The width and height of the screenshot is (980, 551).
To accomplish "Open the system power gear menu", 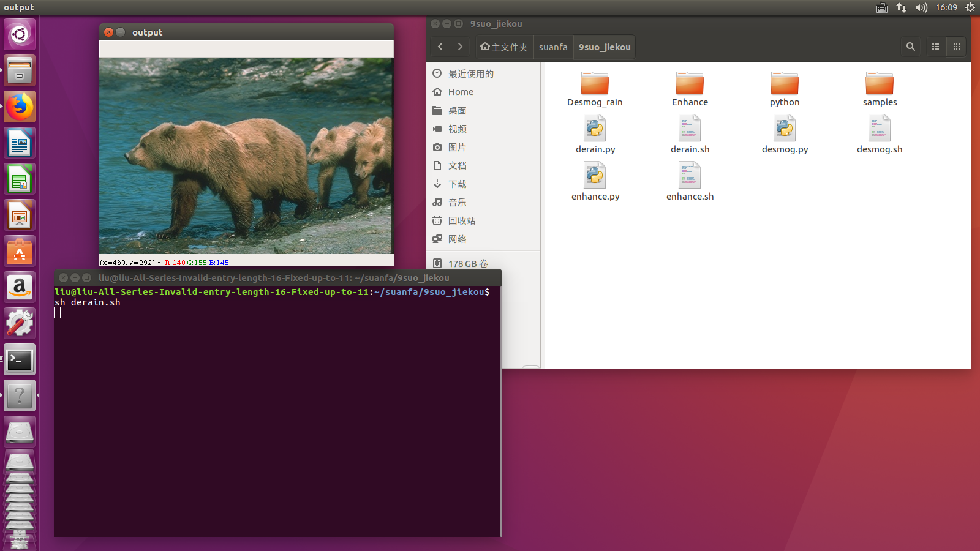I will (x=970, y=7).
